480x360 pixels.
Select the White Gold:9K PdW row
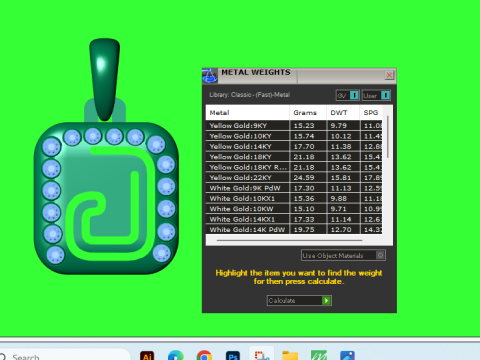pyautogui.click(x=294, y=188)
